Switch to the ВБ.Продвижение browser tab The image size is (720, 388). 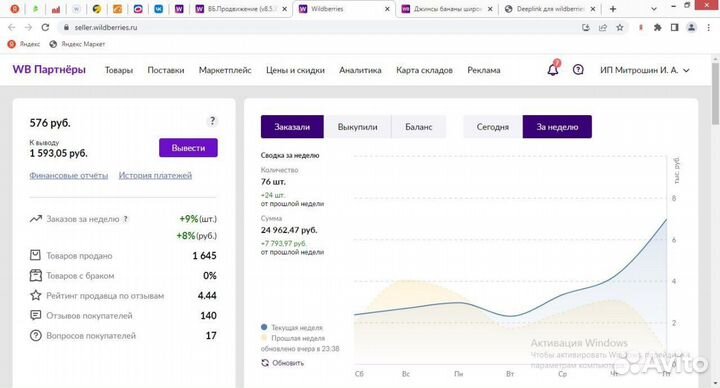coord(241,9)
